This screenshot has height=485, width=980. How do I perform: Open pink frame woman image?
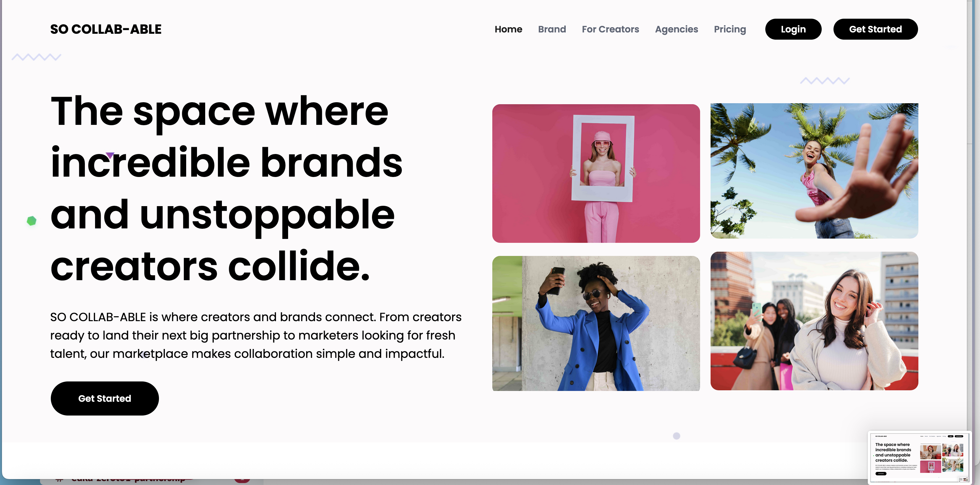(596, 173)
